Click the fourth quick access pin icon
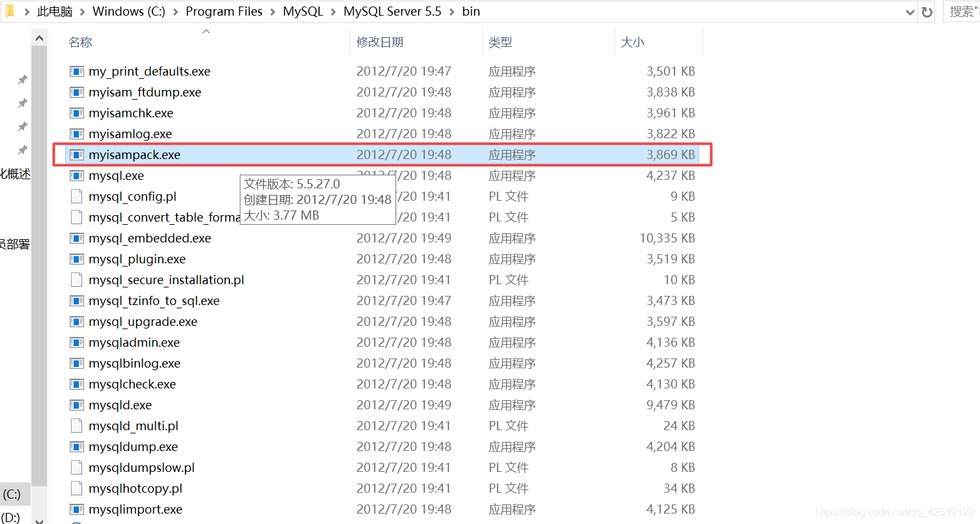980x524 pixels. coord(22,150)
